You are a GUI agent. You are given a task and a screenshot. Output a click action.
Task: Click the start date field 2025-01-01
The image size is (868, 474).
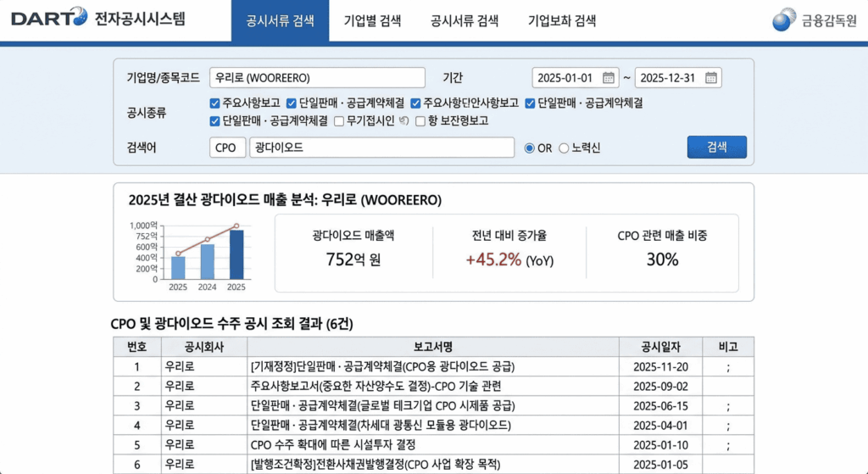(576, 77)
